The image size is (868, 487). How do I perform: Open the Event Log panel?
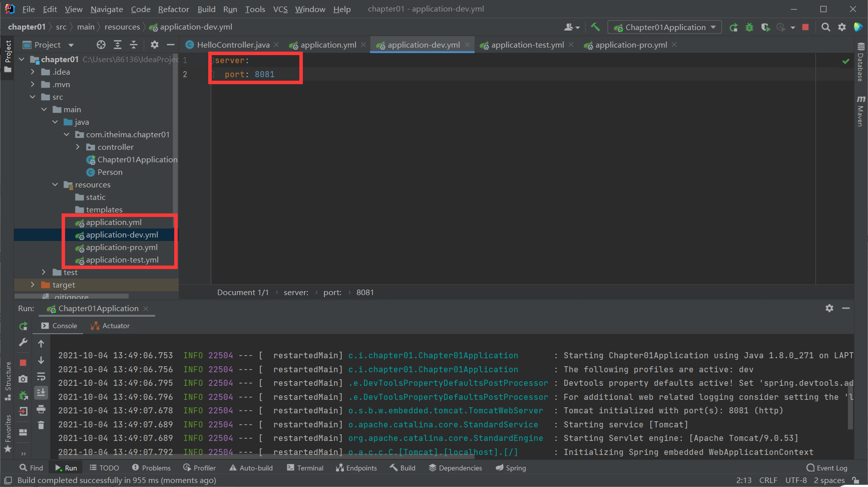point(826,467)
